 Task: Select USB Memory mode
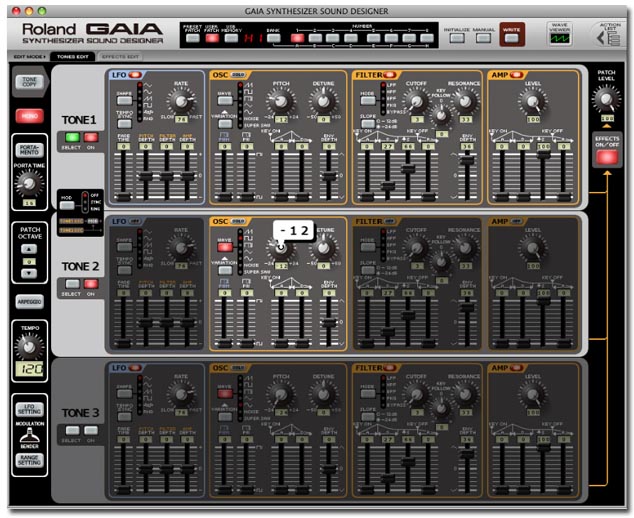click(x=231, y=38)
